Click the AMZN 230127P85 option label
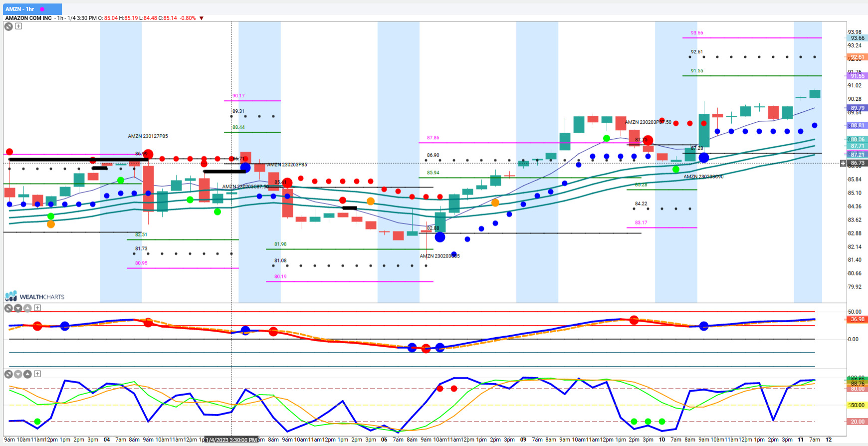 tap(148, 136)
